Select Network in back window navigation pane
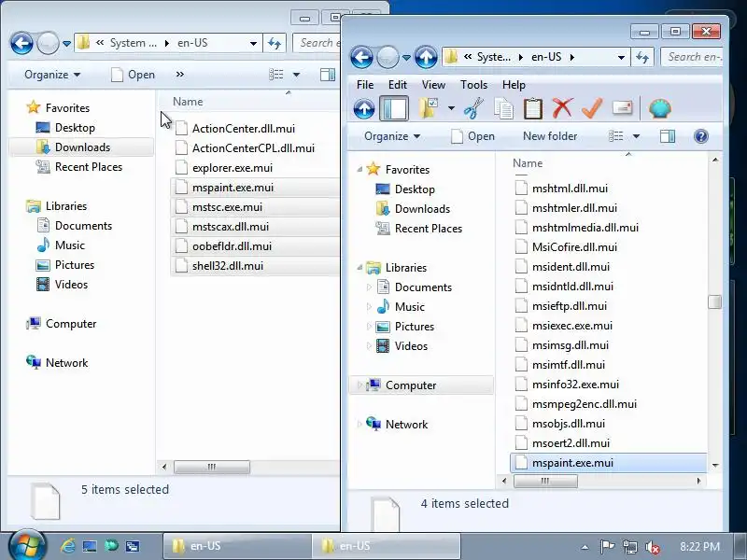 pos(57,363)
